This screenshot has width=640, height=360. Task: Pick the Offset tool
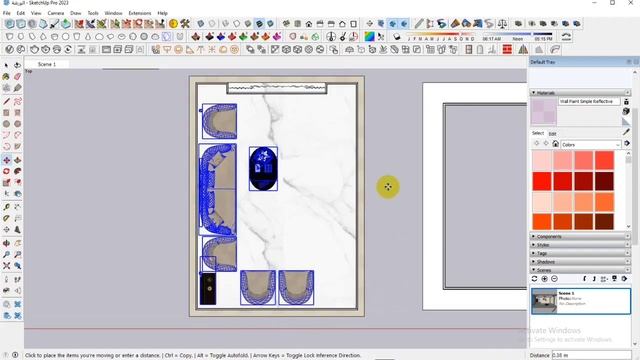(x=17, y=182)
